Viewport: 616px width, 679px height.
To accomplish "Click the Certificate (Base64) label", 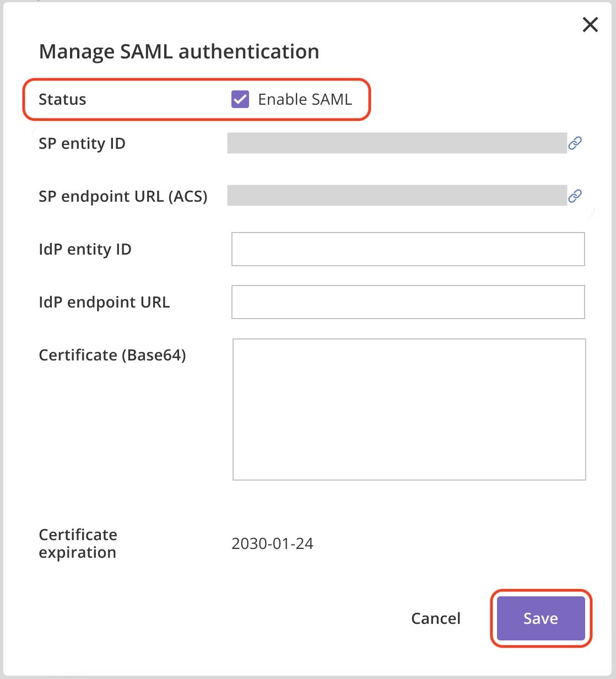I will (x=112, y=355).
